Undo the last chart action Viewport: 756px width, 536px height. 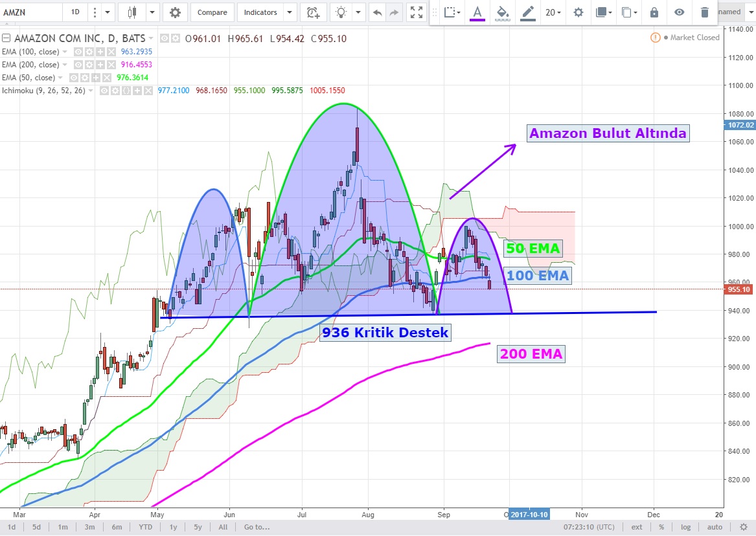coord(377,12)
